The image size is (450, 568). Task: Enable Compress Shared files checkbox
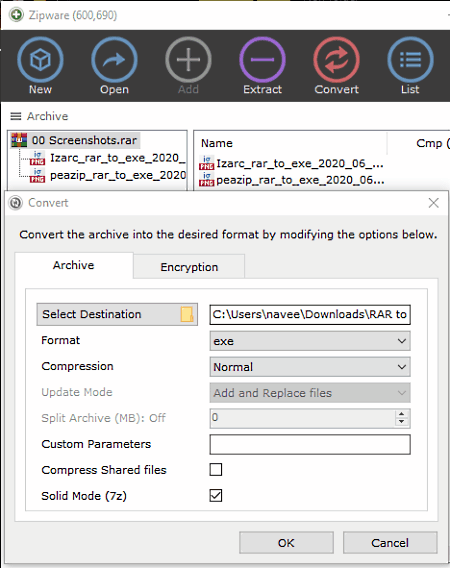(x=216, y=469)
